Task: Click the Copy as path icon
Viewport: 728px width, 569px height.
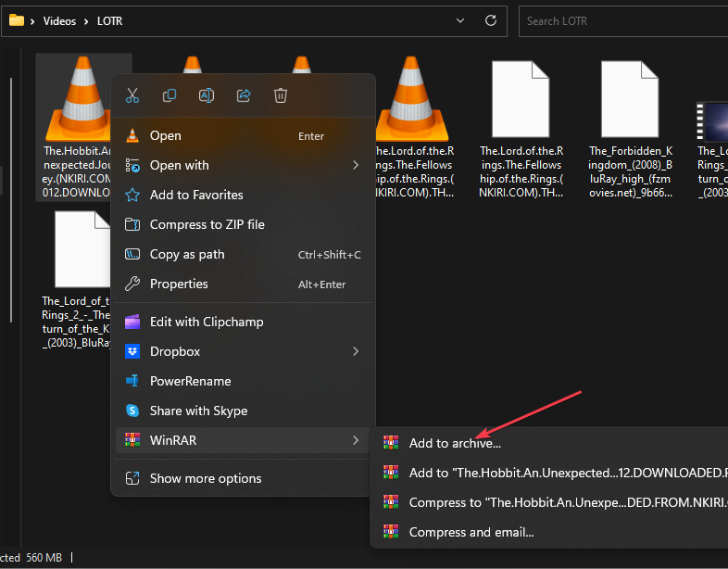Action: [x=132, y=254]
